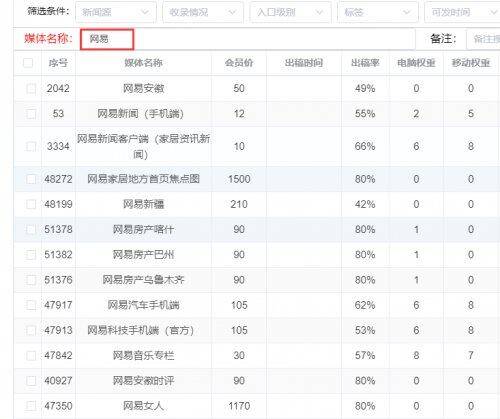Open the 网易音乐专栏 media entry

(143, 355)
